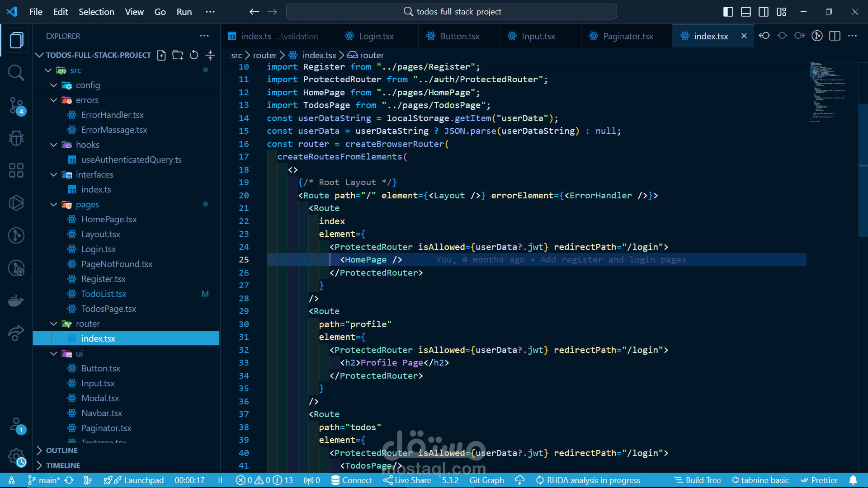Open the Extensions view
868x488 pixels.
point(16,170)
